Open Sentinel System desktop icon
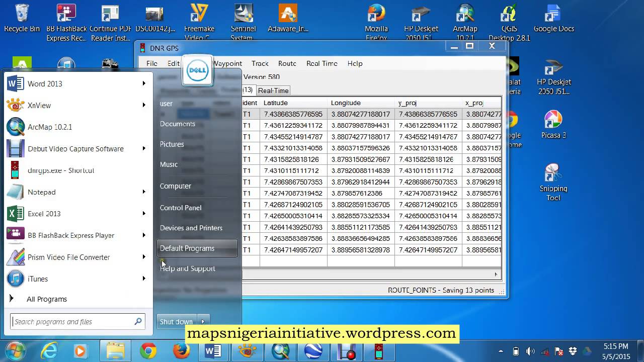The width and height of the screenshot is (644, 362). click(x=244, y=23)
